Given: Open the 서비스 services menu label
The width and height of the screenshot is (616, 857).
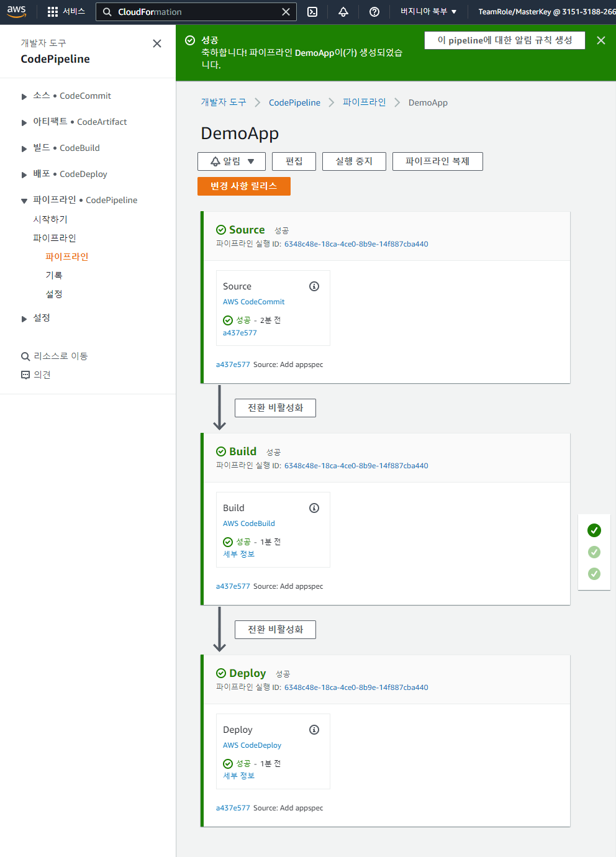Looking at the screenshot, I should click(x=74, y=12).
